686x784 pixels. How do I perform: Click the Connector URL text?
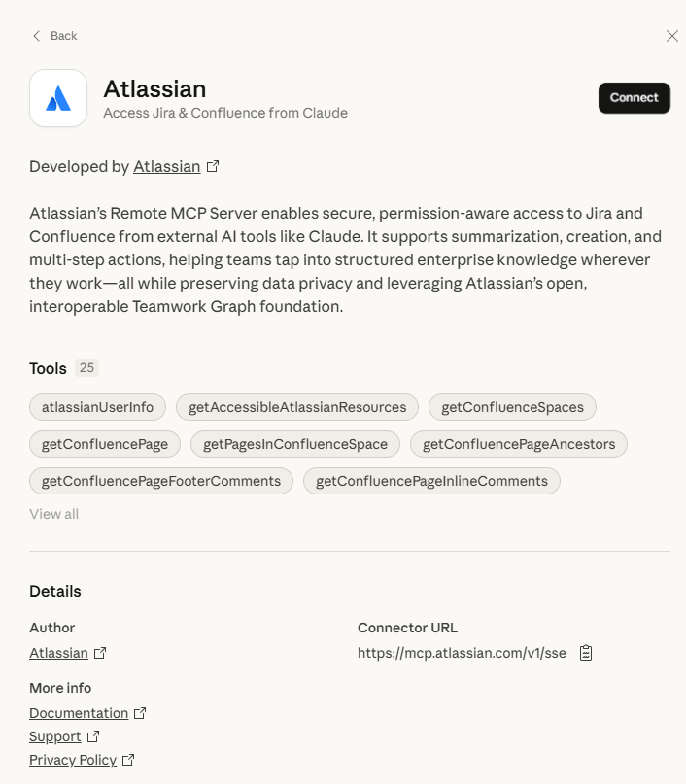(462, 653)
